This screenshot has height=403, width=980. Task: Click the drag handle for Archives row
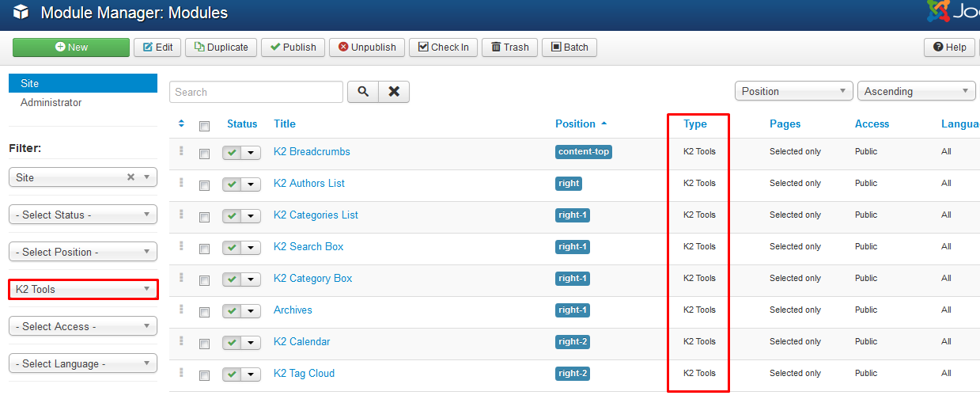click(x=181, y=309)
